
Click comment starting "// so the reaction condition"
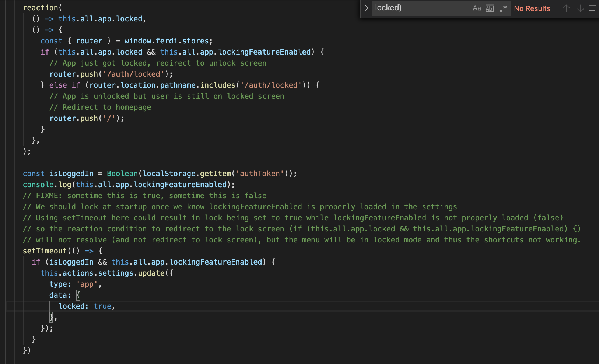(x=302, y=229)
